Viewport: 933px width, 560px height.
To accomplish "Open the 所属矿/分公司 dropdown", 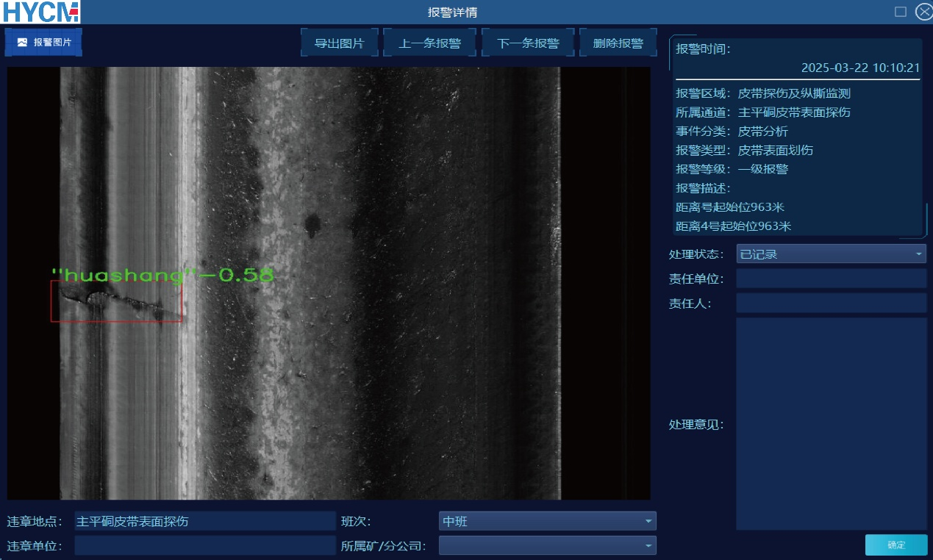I will point(548,545).
